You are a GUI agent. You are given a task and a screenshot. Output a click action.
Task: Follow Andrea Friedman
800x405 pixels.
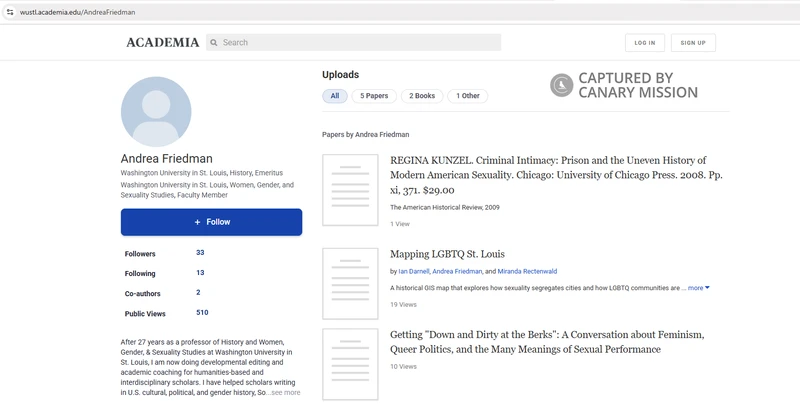[x=211, y=222]
